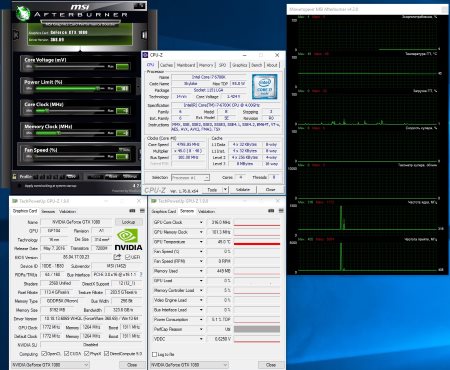Open the GPU selector dropdown in right GPU-Z
Image resolution: width=450 pixels, height=370 pixels.
pos(189,365)
